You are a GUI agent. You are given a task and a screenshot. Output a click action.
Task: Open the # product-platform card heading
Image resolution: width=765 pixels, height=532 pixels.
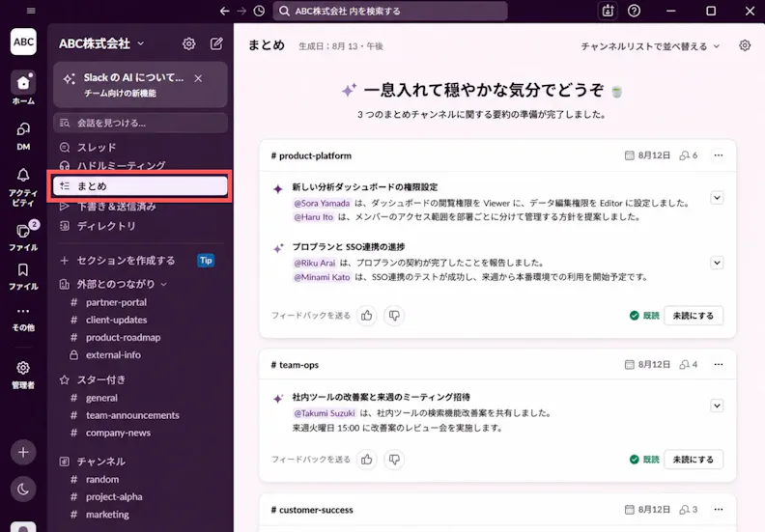click(x=311, y=156)
